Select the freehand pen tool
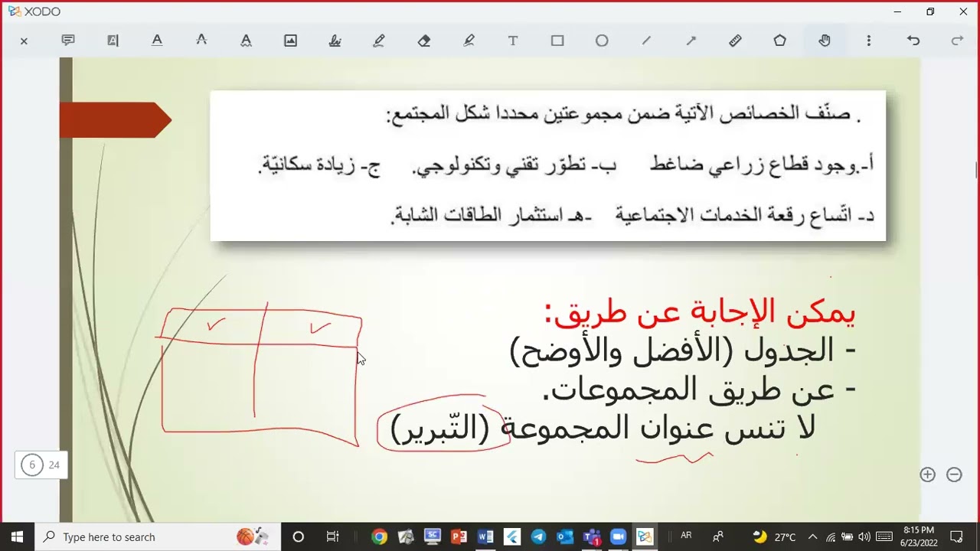 [x=379, y=41]
